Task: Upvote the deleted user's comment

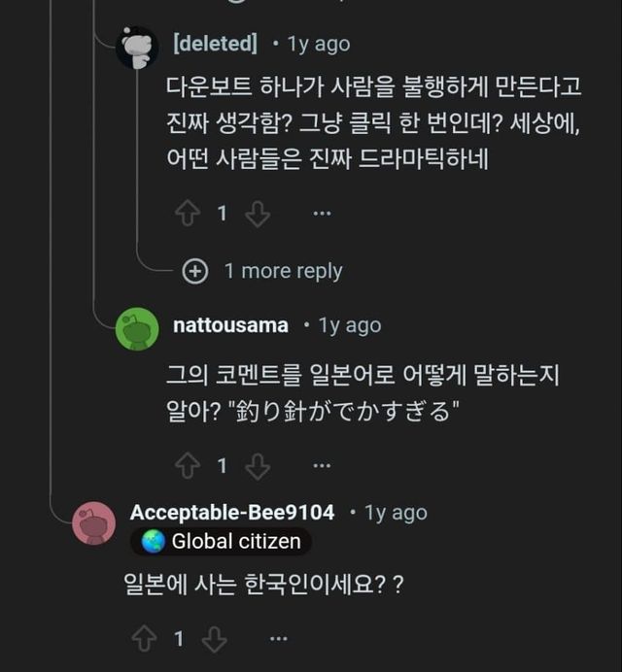Action: [x=187, y=214]
